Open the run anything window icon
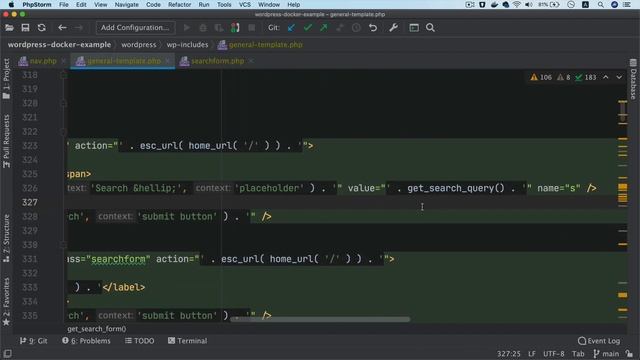The image size is (640, 360). [414, 28]
